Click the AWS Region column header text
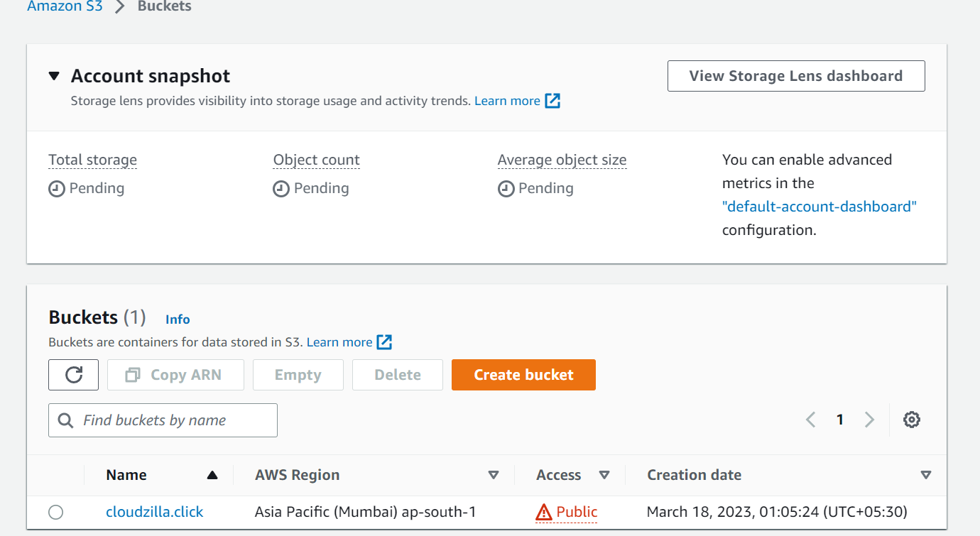 coord(298,475)
